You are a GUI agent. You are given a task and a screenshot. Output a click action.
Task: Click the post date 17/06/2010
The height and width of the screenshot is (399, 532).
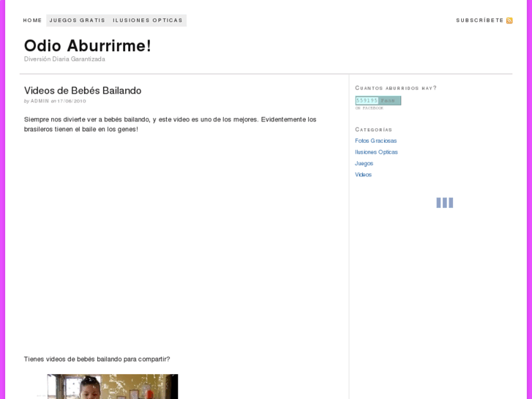point(72,101)
